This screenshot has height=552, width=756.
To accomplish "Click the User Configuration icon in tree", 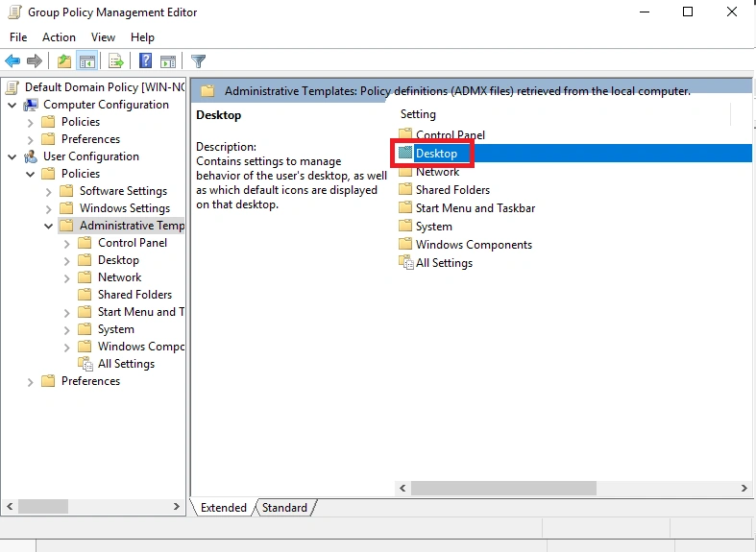I will click(x=31, y=156).
